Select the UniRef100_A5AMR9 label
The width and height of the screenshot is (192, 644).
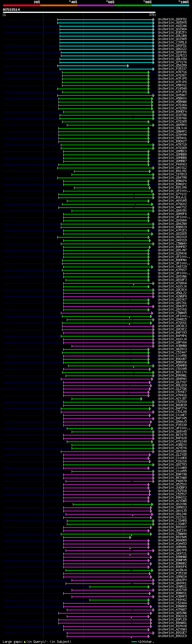click(x=172, y=366)
